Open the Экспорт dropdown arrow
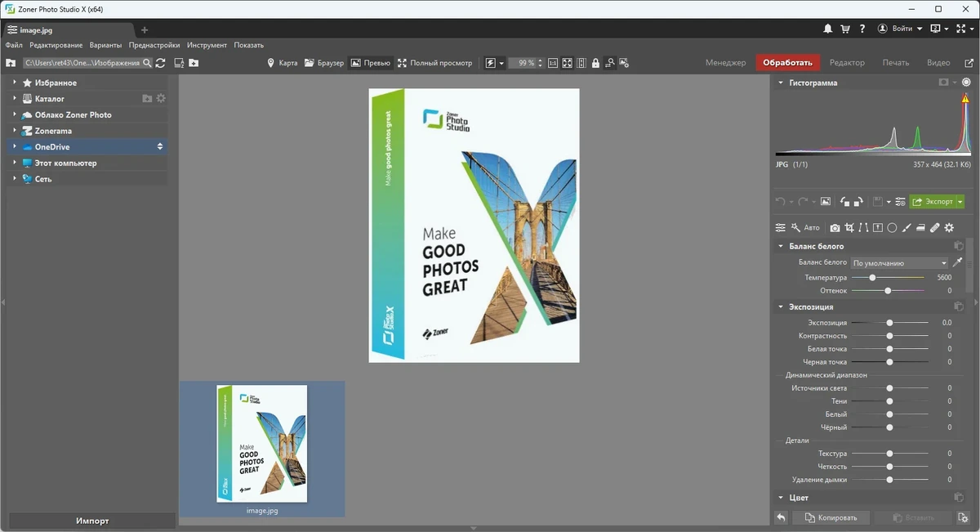This screenshot has width=980, height=532. coord(960,202)
